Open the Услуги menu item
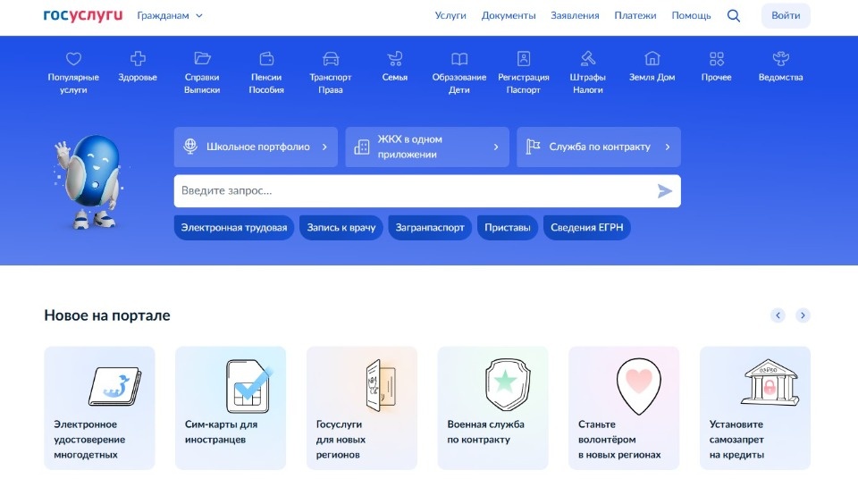 point(450,16)
